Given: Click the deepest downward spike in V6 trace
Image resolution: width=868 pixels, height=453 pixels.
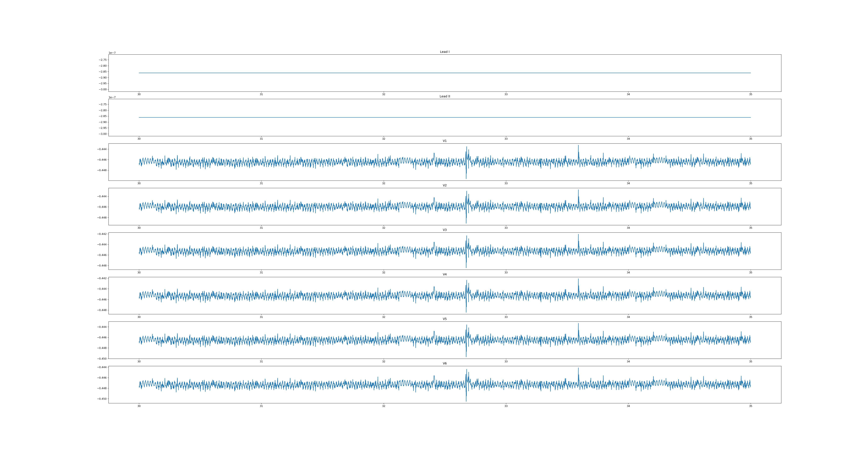Looking at the screenshot, I should coord(466,400).
